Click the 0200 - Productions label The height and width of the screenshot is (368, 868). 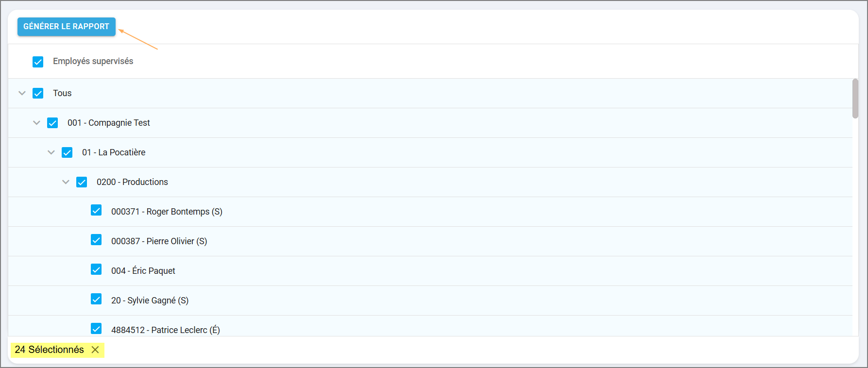coord(132,182)
